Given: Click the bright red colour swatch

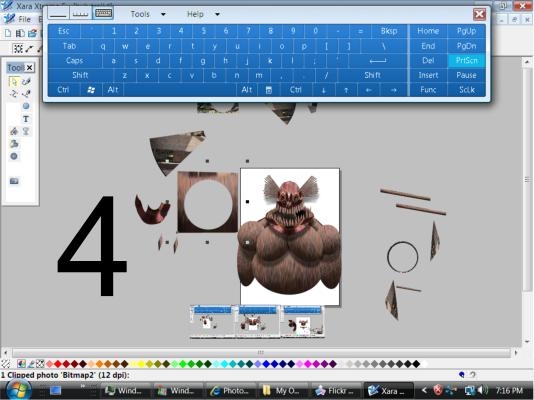Looking at the screenshot, I should tap(58, 364).
